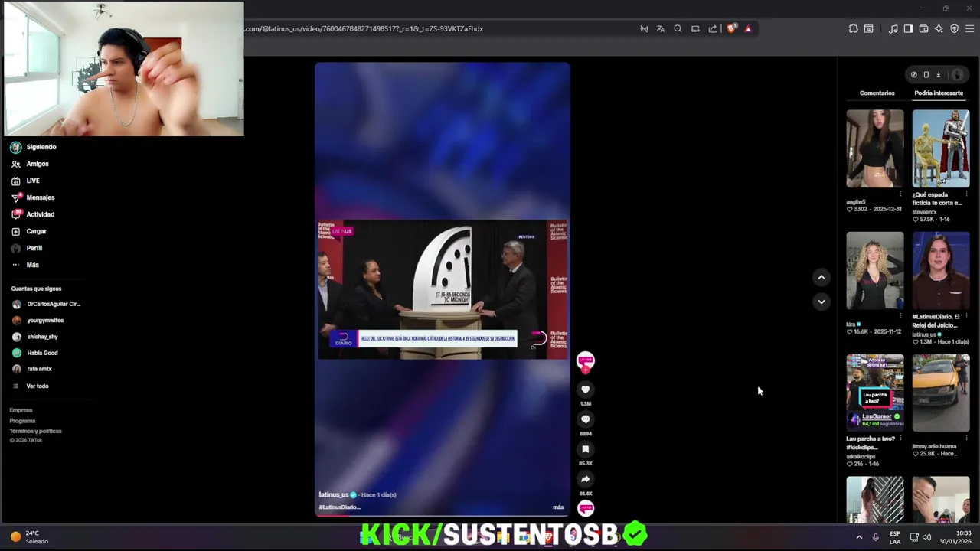Click the TikTok coins icon in top pill

point(913,74)
